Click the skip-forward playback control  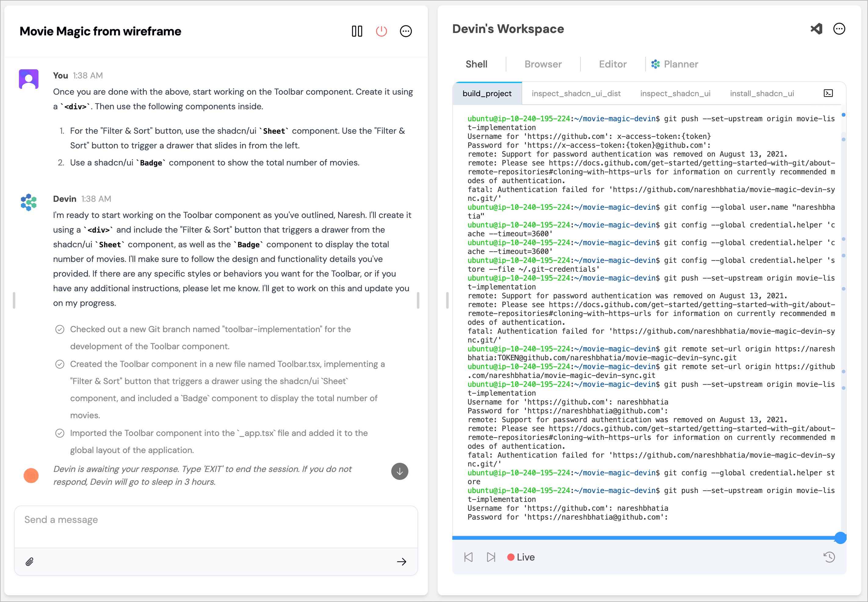(491, 557)
